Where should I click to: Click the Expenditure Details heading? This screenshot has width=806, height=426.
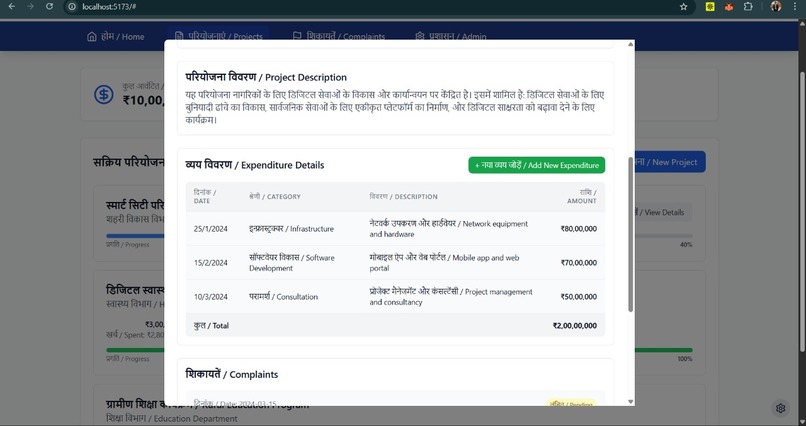pos(255,165)
